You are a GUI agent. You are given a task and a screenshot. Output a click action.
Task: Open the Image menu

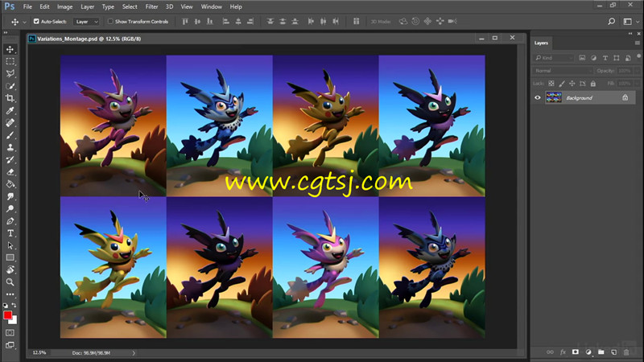tap(64, 6)
